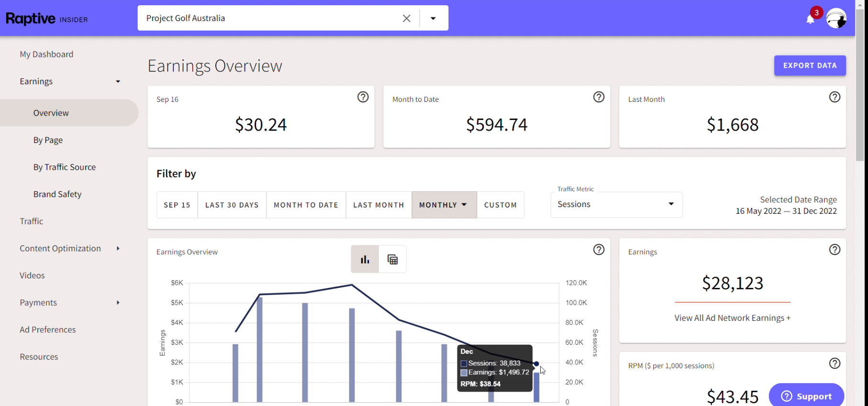Click the Export Data button
This screenshot has width=868, height=406.
[810, 66]
